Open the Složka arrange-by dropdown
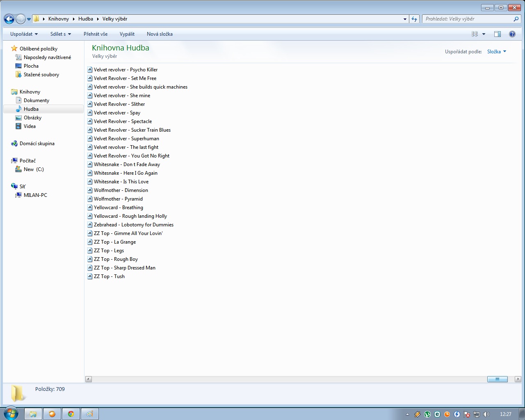This screenshot has height=420, width=525. pos(496,52)
